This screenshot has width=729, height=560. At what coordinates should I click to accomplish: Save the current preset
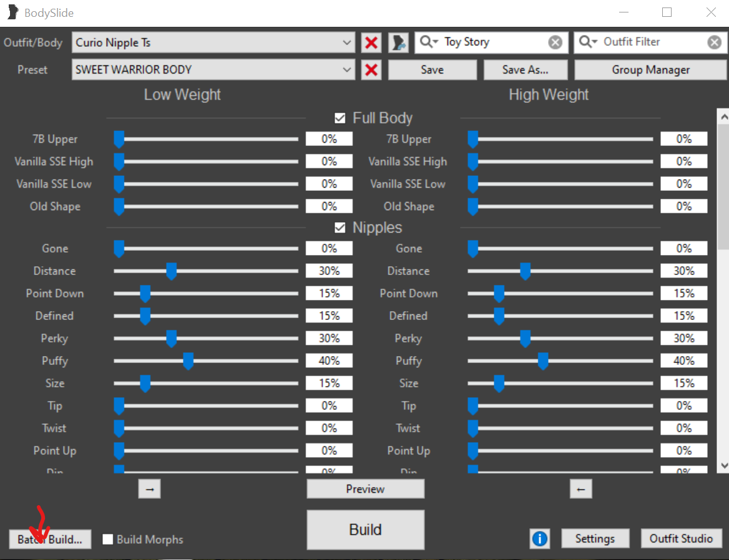pos(433,70)
